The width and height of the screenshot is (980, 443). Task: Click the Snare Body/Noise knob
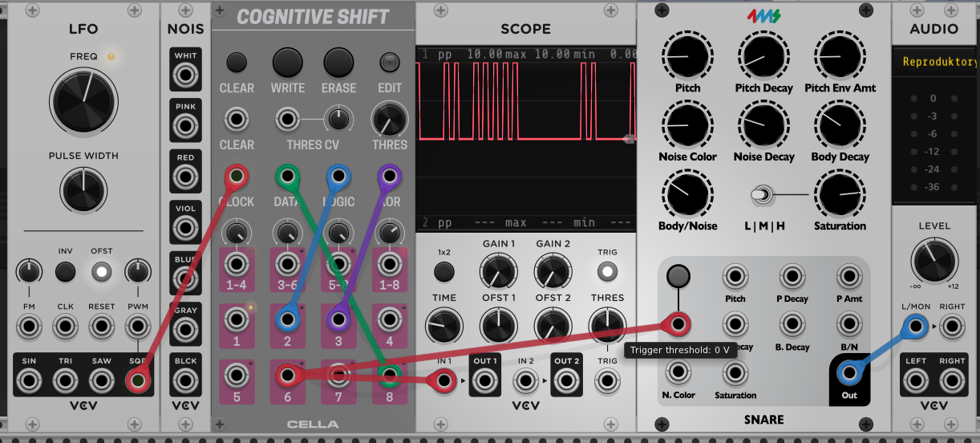687,193
